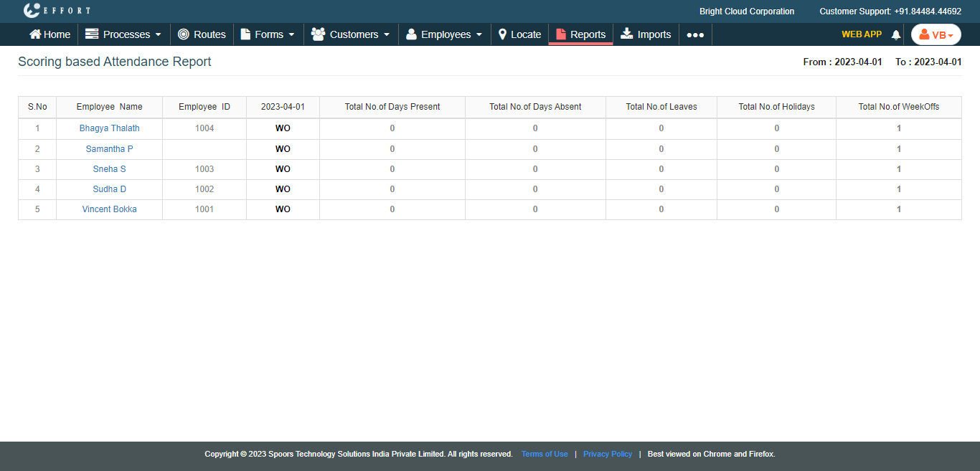The image size is (980, 471).
Task: Open the VB user profile dropdown
Action: 936,34
